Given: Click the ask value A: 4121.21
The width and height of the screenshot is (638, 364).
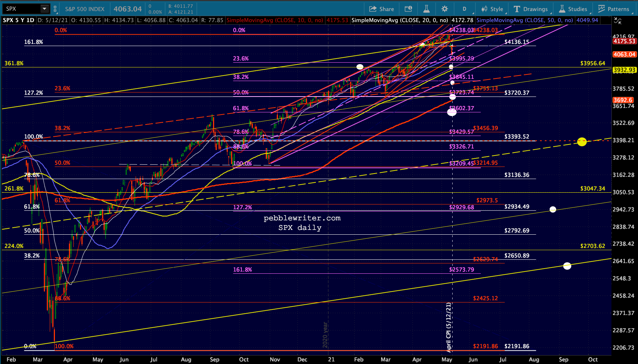Looking at the screenshot, I should (x=181, y=12).
